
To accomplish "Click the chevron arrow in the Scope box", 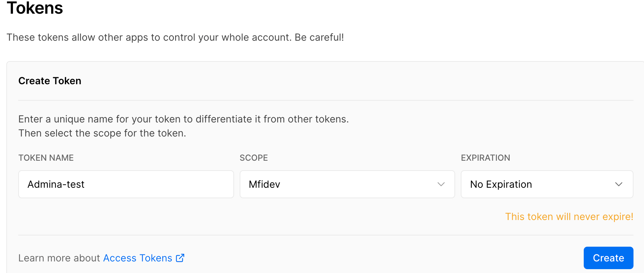I will pyautogui.click(x=441, y=184).
